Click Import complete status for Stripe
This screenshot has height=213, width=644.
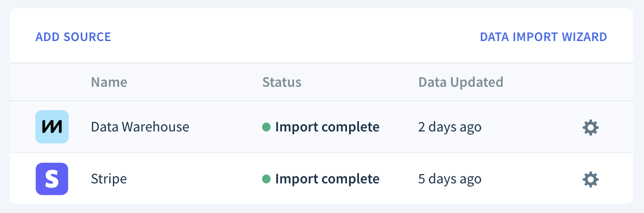pyautogui.click(x=327, y=179)
